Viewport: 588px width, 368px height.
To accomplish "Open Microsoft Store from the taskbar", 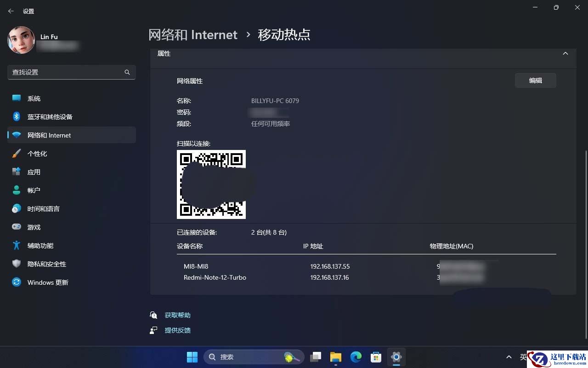I will tap(376, 357).
